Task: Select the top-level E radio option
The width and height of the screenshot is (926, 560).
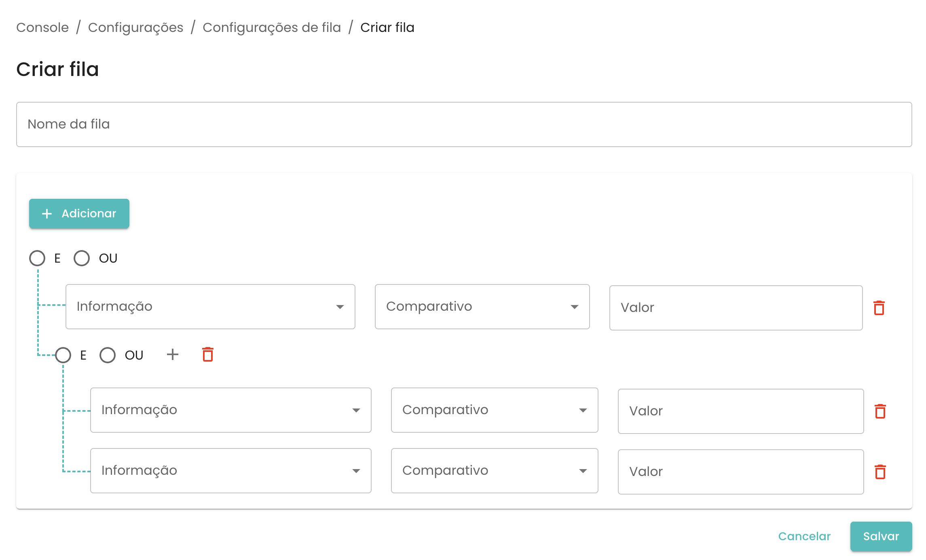Action: coord(37,258)
